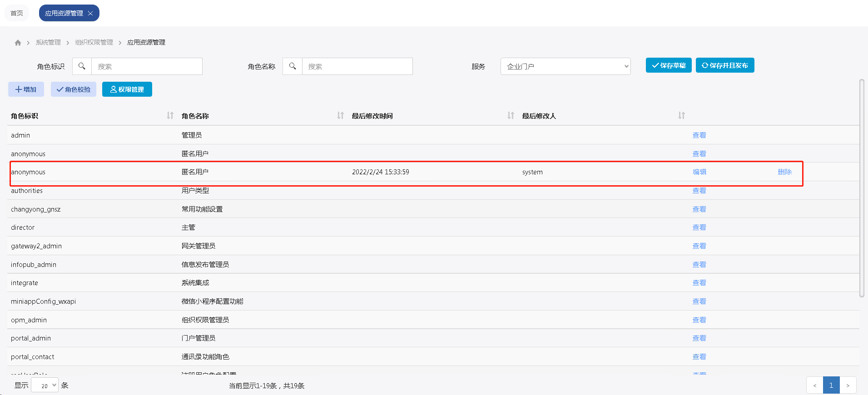The image size is (868, 395).
Task: Open 组织权限管理 in breadcrumb
Action: coord(94,43)
